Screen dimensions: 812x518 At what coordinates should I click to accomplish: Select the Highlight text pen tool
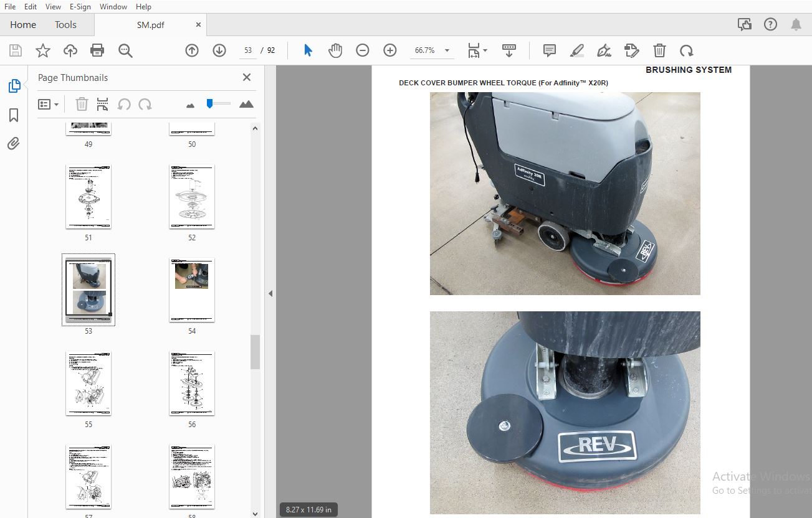577,51
